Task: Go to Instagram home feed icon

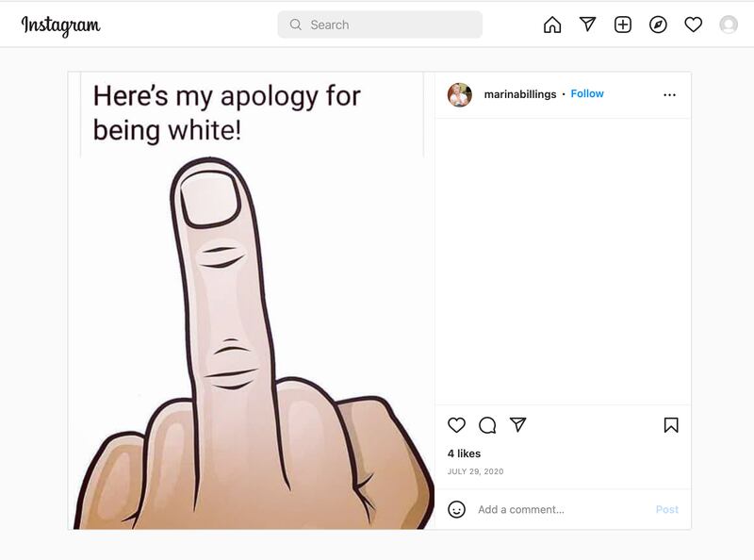Action: pyautogui.click(x=552, y=25)
